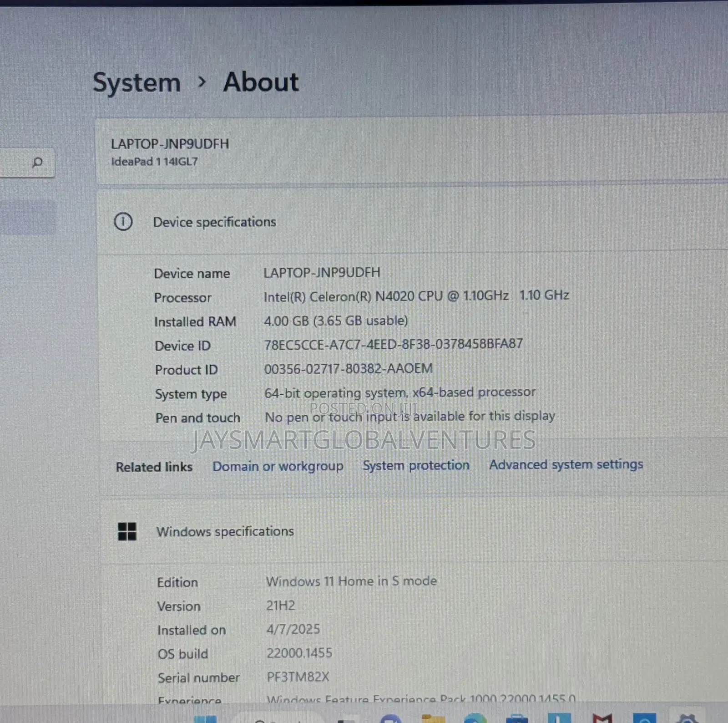Select the 4.00 GB installed RAM value
This screenshot has height=723, width=728.
pyautogui.click(x=336, y=321)
